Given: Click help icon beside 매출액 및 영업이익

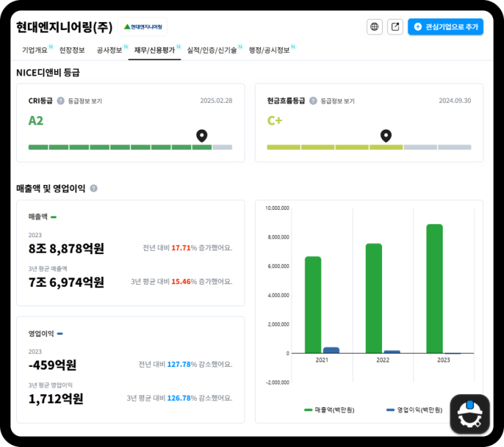Looking at the screenshot, I should click(x=93, y=188).
